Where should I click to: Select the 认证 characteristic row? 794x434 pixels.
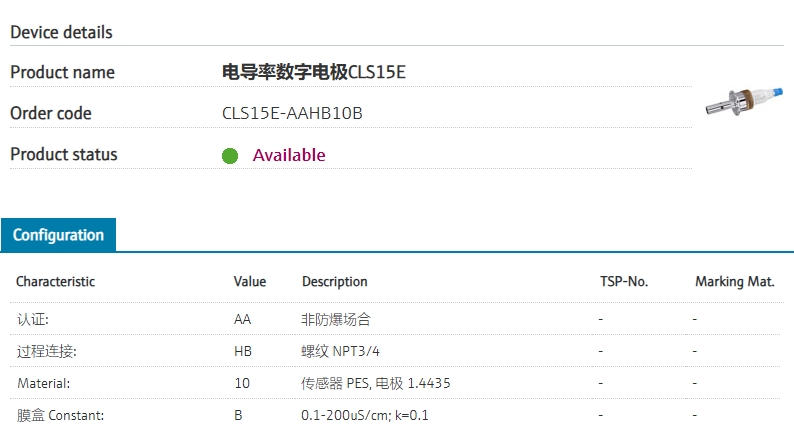pyautogui.click(x=397, y=319)
